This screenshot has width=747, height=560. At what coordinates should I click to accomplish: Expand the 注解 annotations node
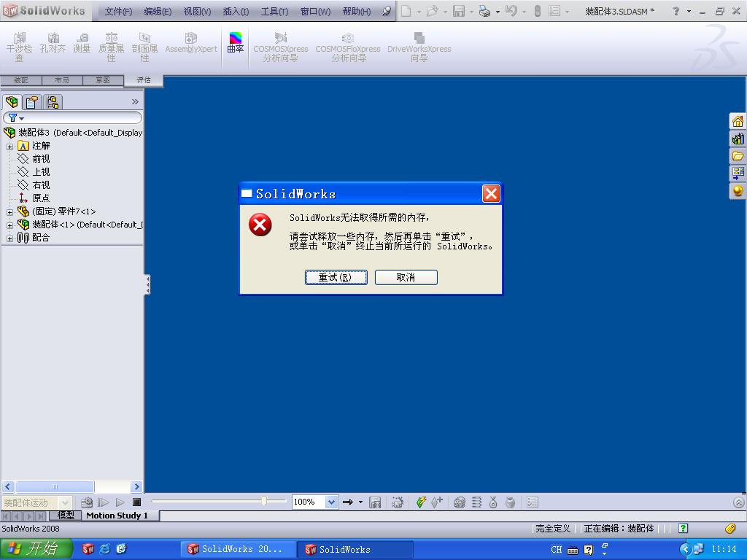tap(9, 147)
